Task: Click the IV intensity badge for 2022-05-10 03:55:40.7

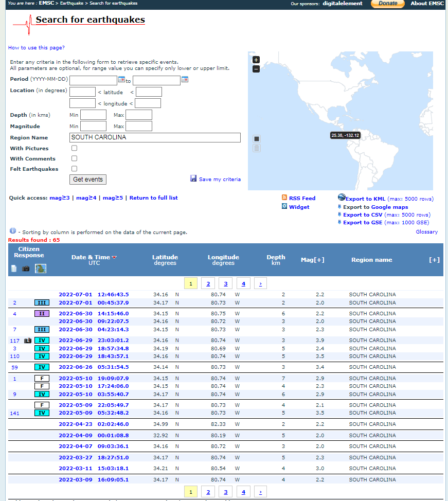Action: 42,395
